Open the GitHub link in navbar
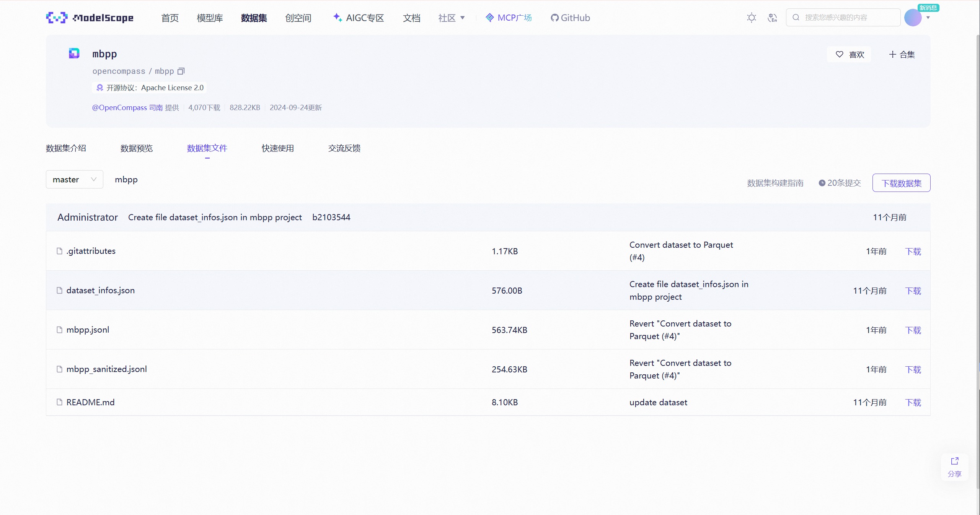The image size is (980, 515). [x=570, y=18]
